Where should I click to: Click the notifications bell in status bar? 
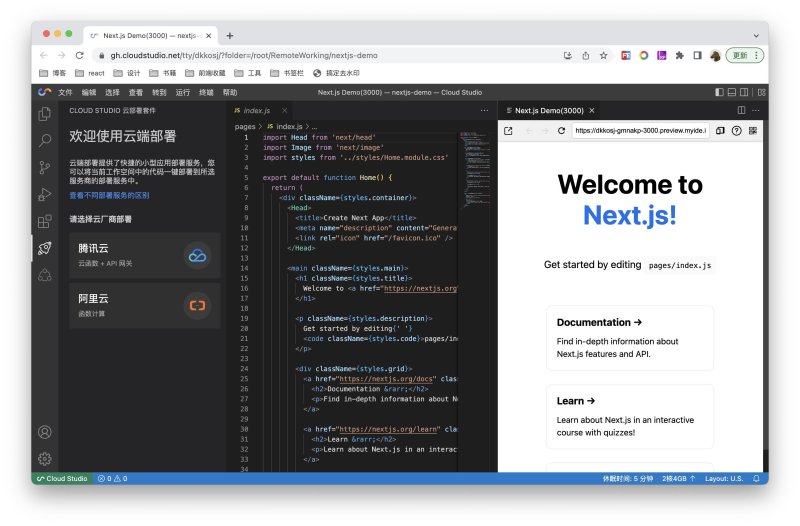pos(756,479)
